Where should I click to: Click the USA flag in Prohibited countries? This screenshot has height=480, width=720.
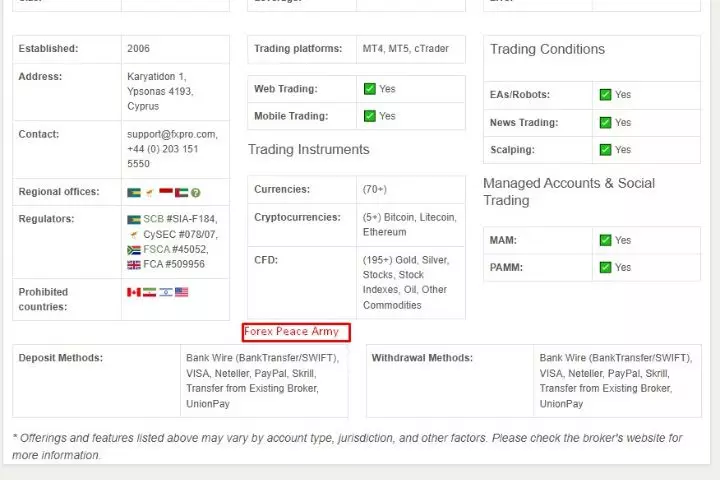(x=181, y=292)
